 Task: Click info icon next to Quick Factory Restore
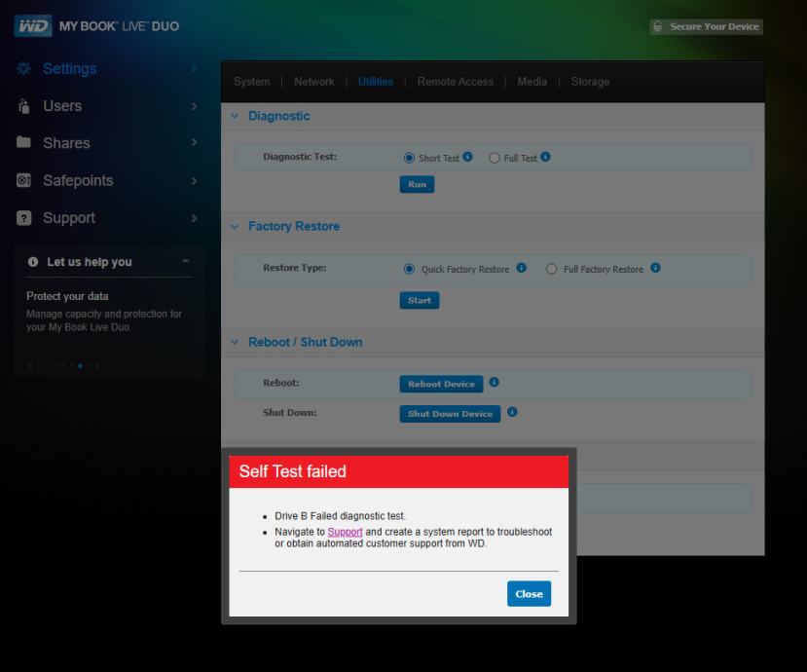coord(522,268)
